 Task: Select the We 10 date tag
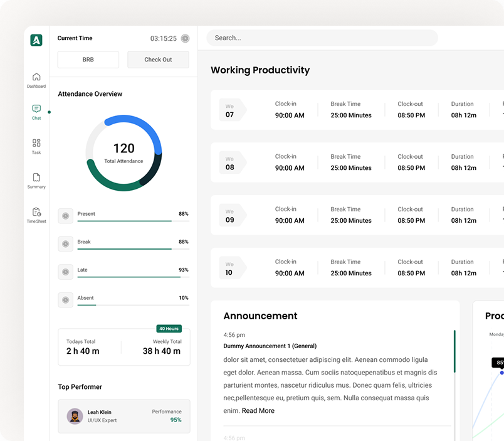[233, 268]
